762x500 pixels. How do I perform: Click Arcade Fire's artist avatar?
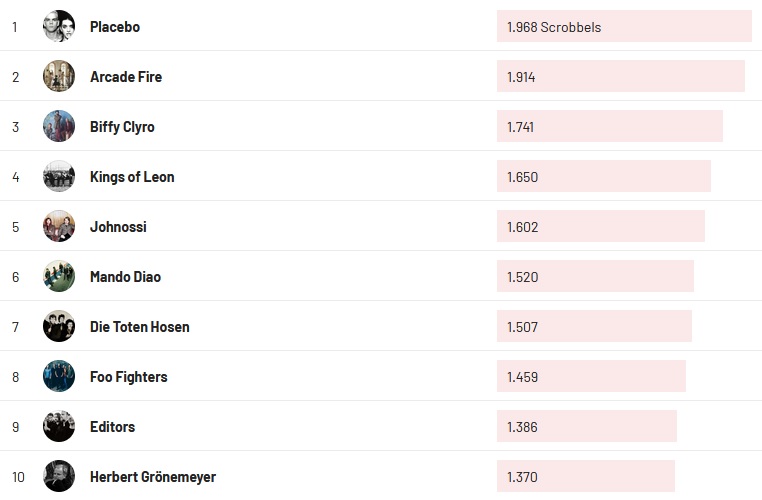(x=59, y=77)
